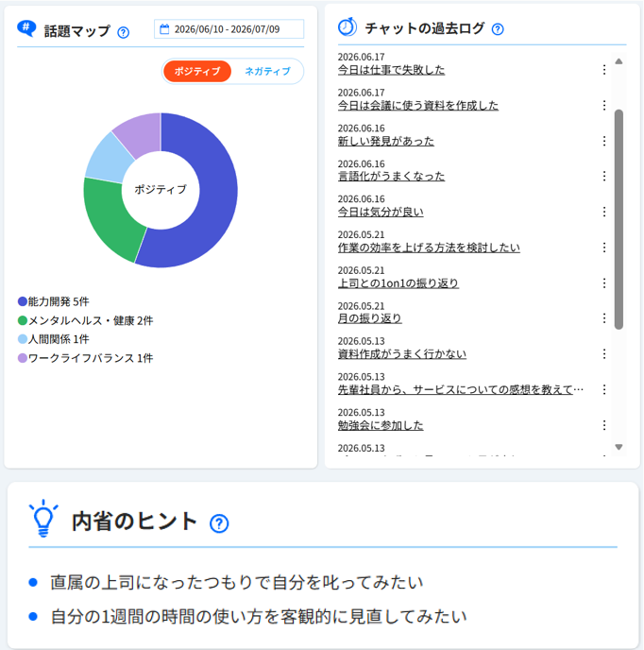Open the options menu for 月の振り返り

tap(604, 318)
